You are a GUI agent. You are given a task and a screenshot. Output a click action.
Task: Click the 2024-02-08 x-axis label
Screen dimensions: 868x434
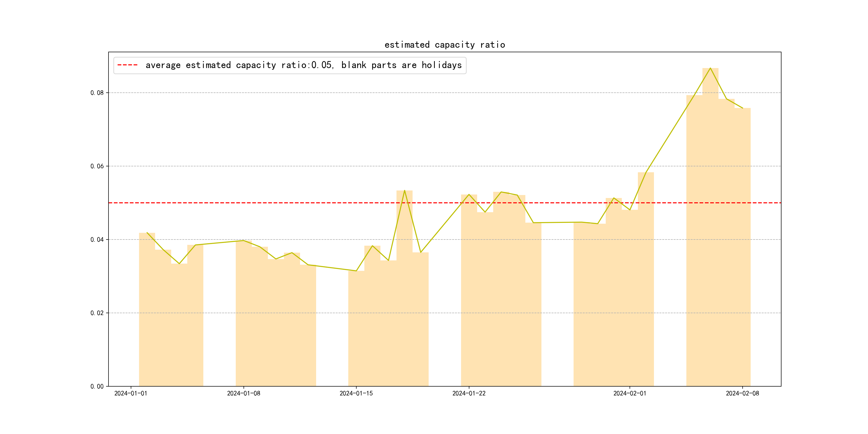[x=742, y=393]
